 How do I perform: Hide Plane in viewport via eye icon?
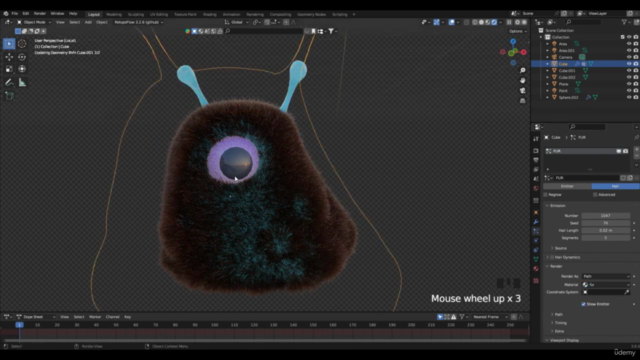coord(629,84)
